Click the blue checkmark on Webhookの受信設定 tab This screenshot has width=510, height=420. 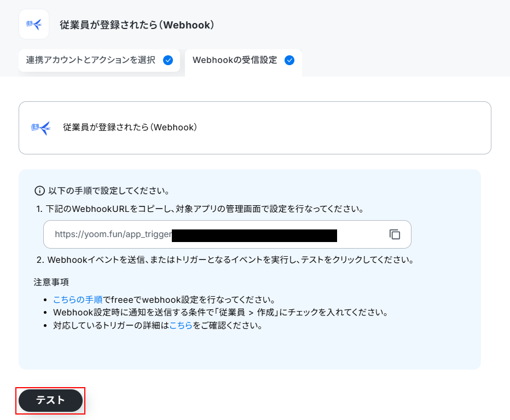coord(289,60)
